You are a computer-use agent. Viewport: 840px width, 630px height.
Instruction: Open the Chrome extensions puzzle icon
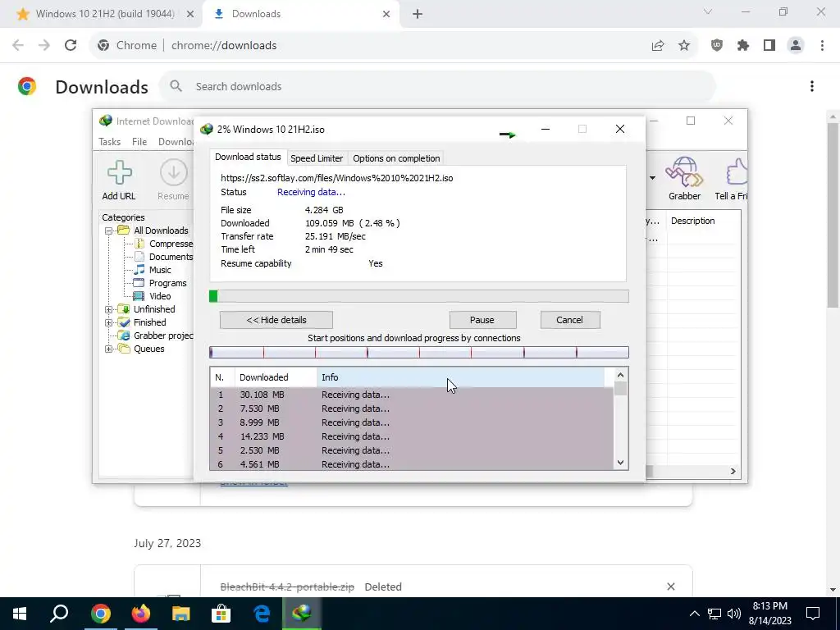point(743,46)
